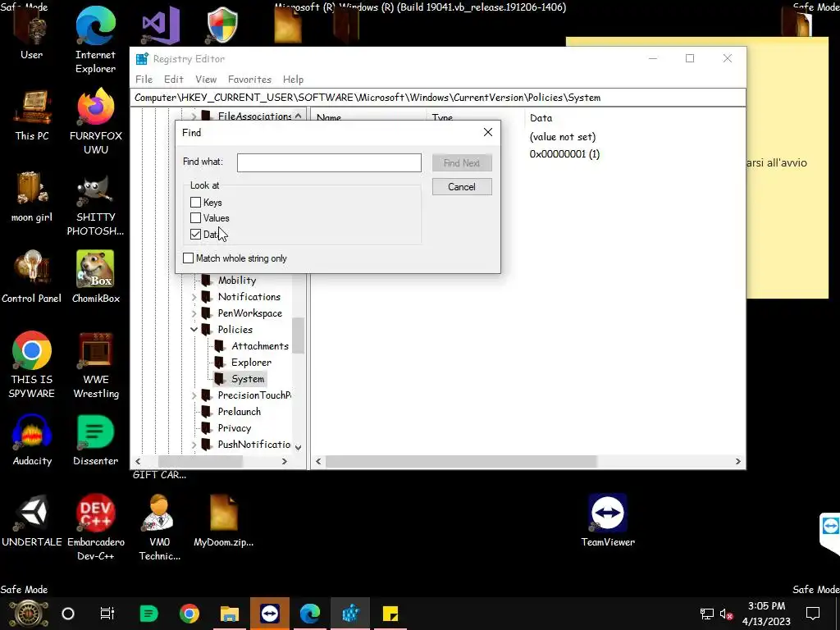Expand the PushNotifications key
The width and height of the screenshot is (840, 630).
[x=194, y=445]
